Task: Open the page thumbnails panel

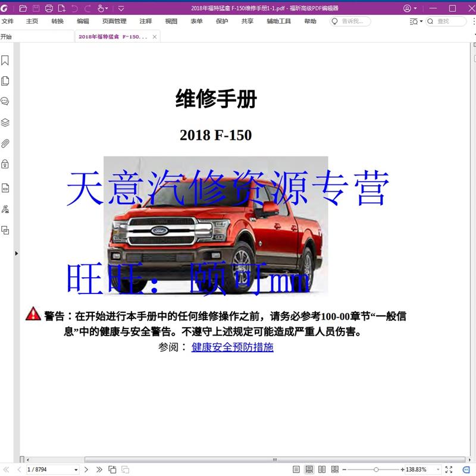Action: [x=5, y=81]
